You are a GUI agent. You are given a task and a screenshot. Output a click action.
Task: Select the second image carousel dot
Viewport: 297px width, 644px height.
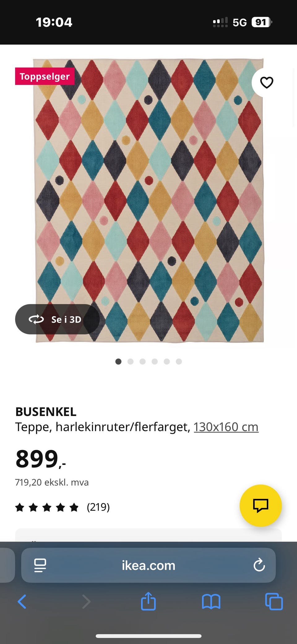tap(130, 361)
